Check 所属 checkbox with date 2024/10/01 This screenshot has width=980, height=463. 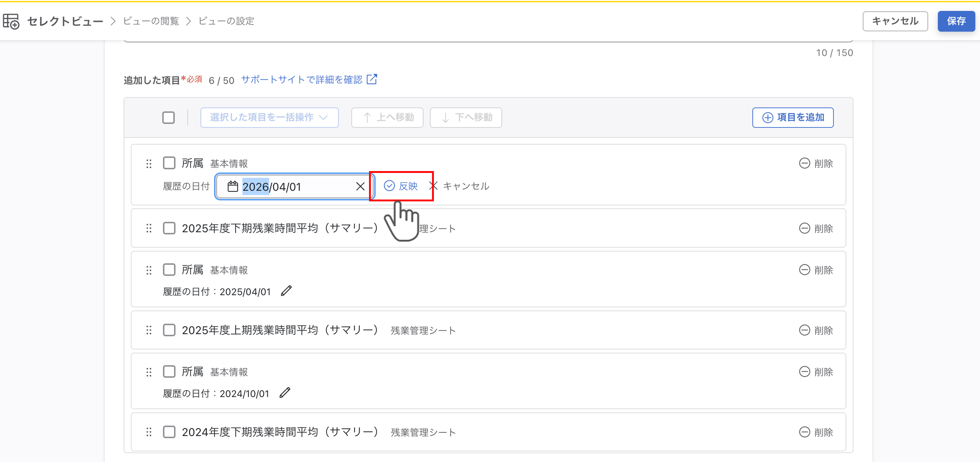pos(169,371)
